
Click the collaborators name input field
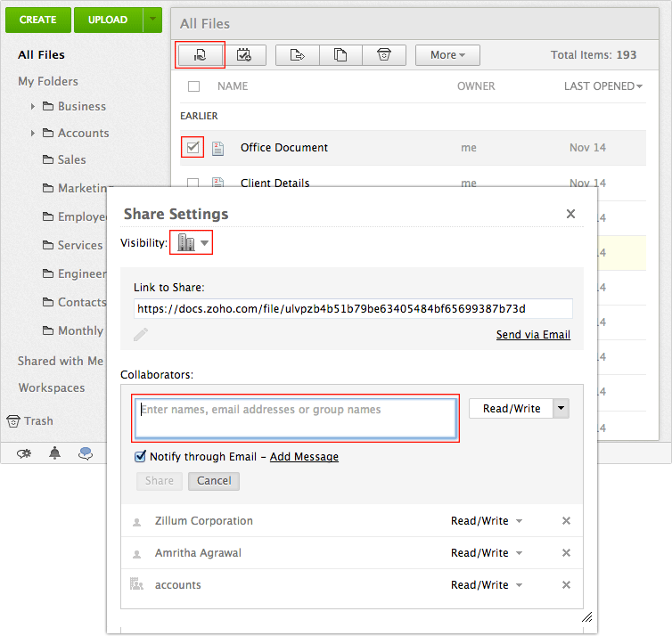[295, 419]
